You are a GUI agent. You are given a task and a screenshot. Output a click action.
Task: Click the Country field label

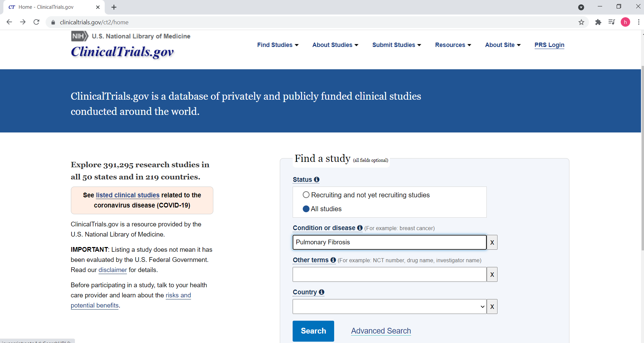(305, 292)
